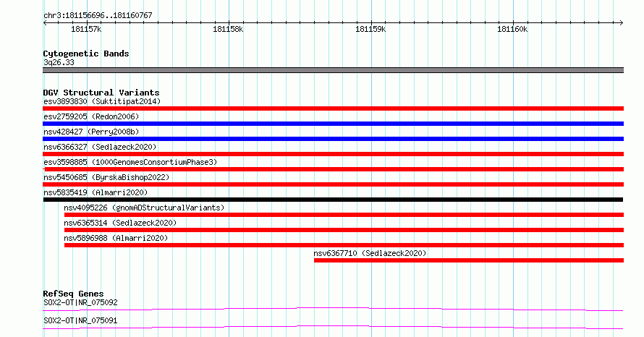Select the esv2759205 (Redon2006) label

click(91, 116)
